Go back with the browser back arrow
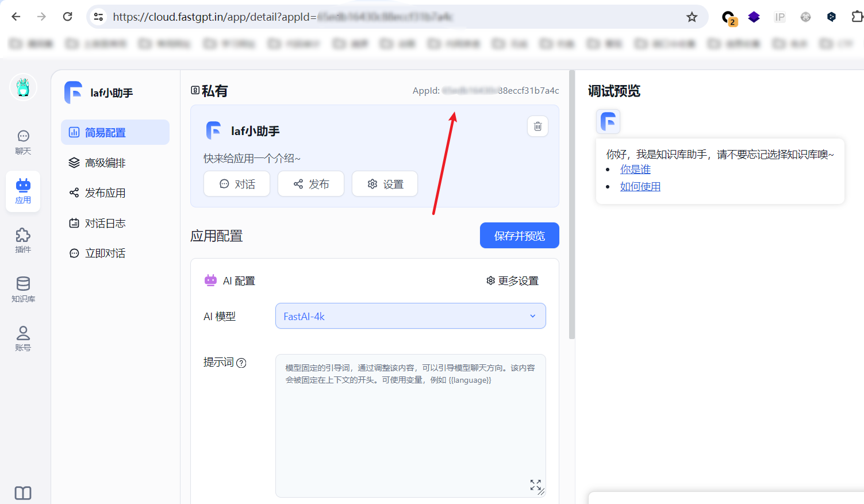 [x=16, y=17]
